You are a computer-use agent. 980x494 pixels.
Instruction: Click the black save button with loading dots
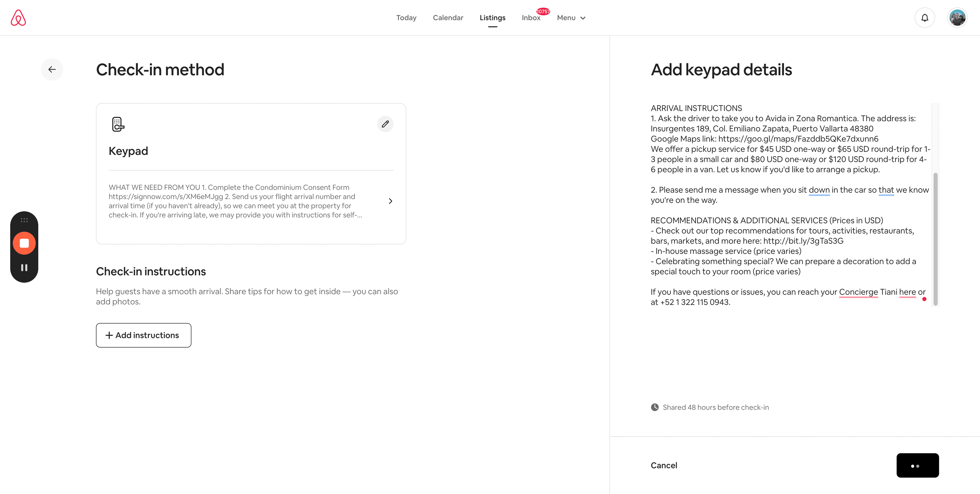[918, 465]
